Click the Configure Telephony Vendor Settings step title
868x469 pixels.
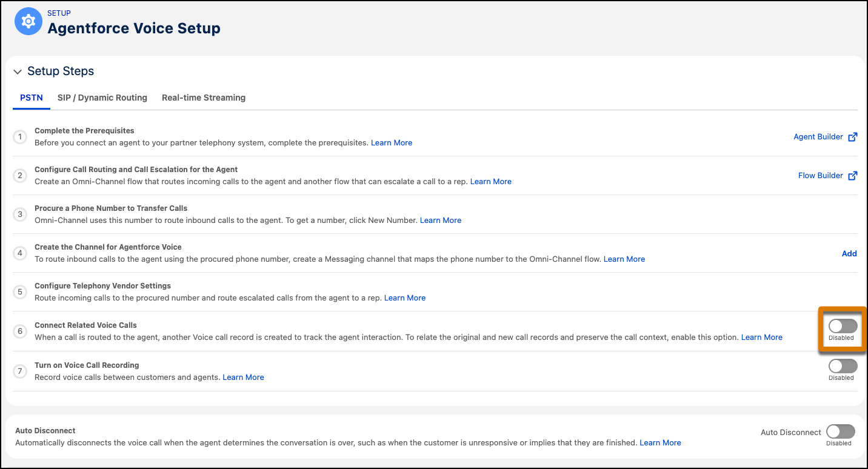(103, 286)
